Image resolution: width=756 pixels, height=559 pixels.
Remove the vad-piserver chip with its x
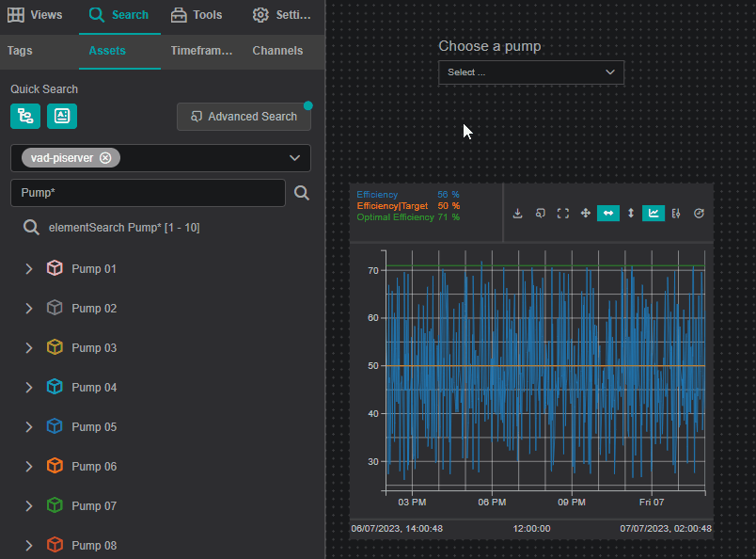coord(105,158)
